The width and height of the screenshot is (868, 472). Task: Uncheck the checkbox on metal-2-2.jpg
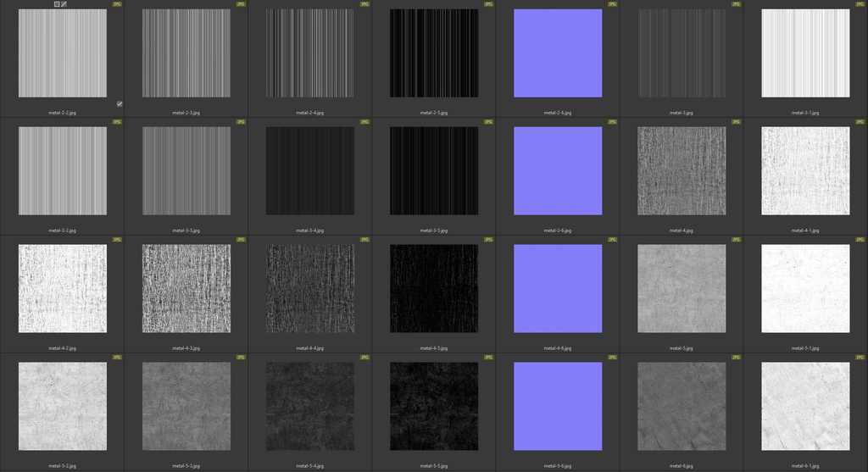click(x=120, y=104)
